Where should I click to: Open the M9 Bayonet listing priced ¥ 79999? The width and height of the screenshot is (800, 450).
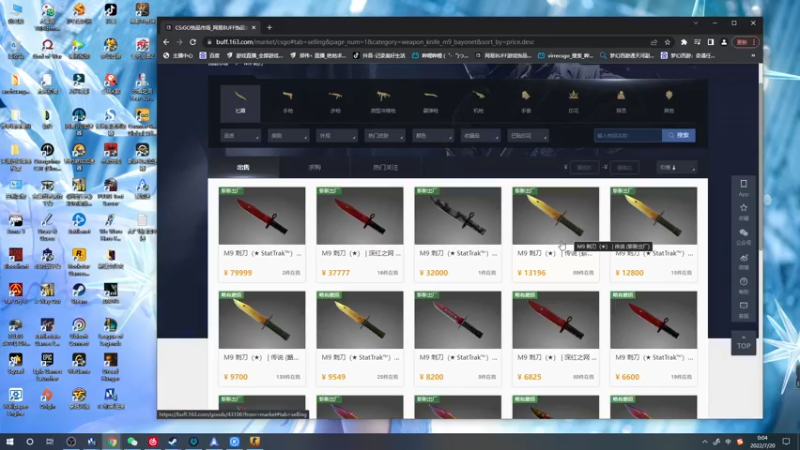(x=262, y=234)
